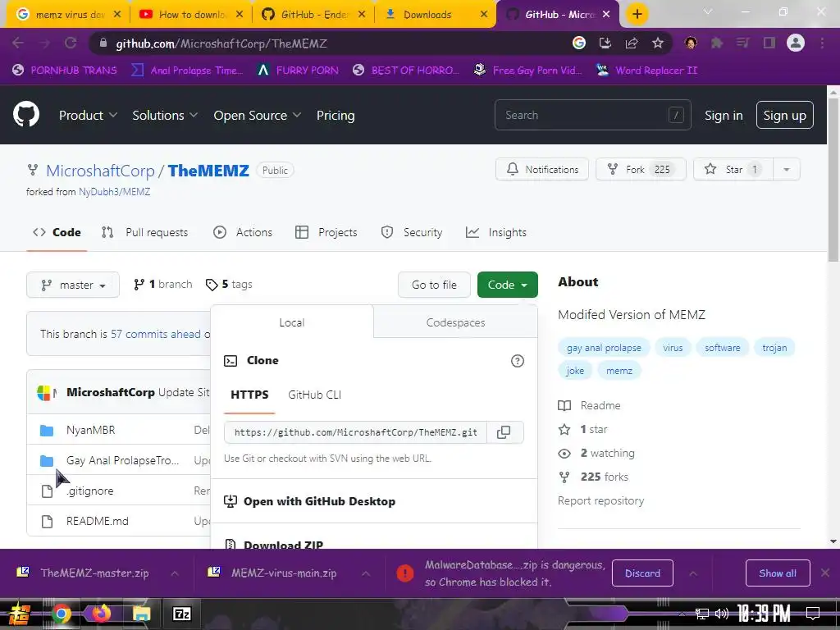Viewport: 840px width, 630px height.
Task: Fork the TheMEMZ repository
Action: pyautogui.click(x=641, y=169)
